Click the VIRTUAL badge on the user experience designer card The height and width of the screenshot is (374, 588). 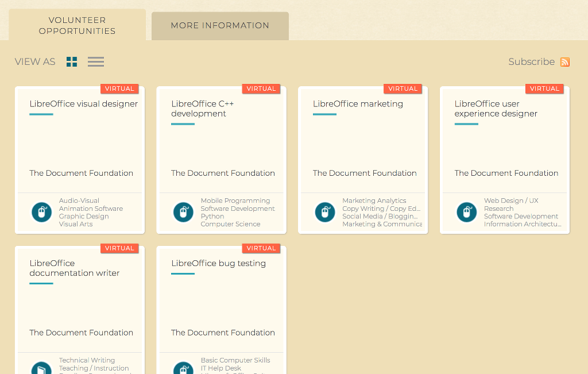click(545, 88)
